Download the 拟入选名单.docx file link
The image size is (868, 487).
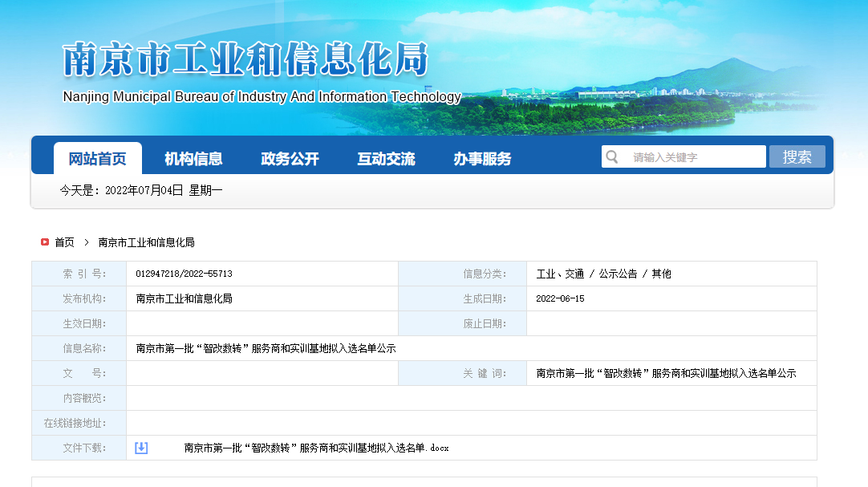[x=316, y=448]
